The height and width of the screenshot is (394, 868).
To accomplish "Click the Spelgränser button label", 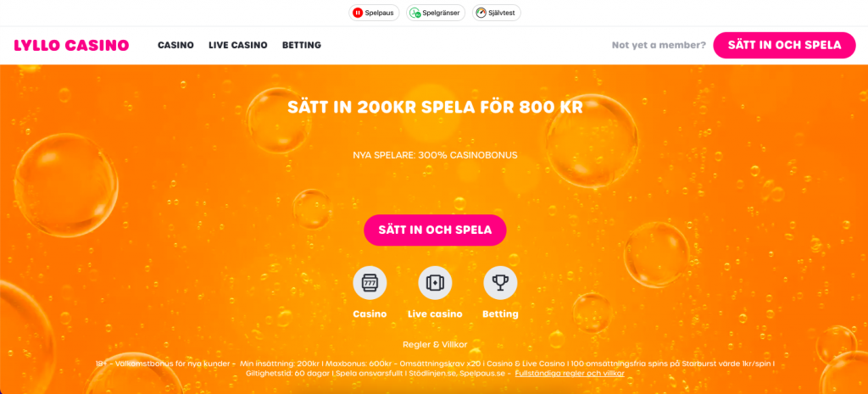I will click(441, 13).
